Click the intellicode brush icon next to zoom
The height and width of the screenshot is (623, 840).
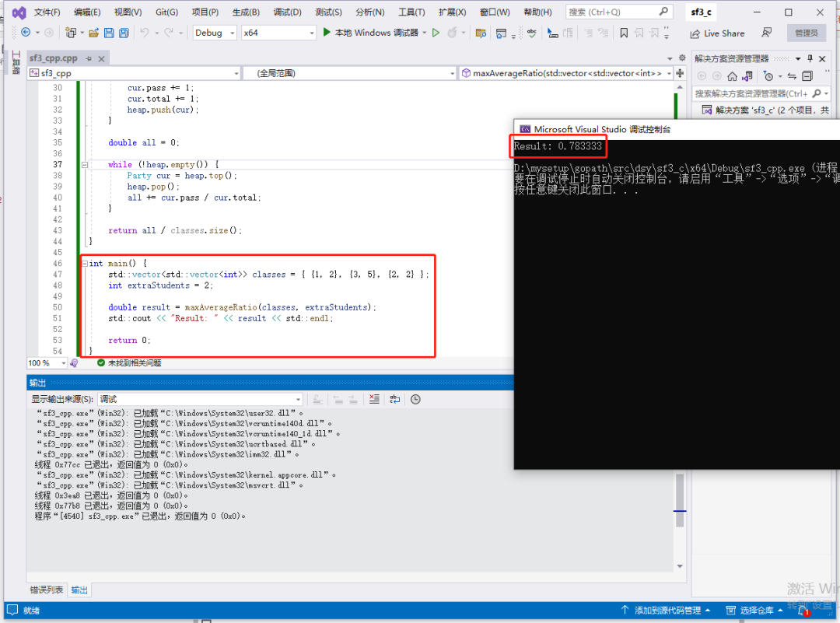coord(74,363)
